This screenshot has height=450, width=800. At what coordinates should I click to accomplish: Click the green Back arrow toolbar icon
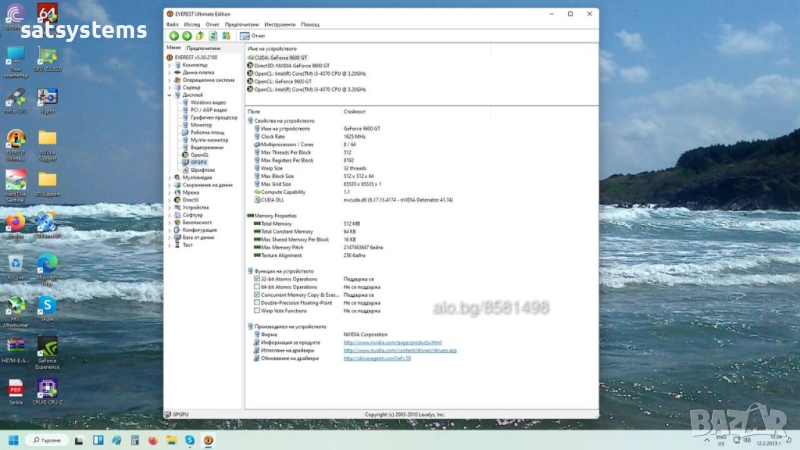coord(173,36)
